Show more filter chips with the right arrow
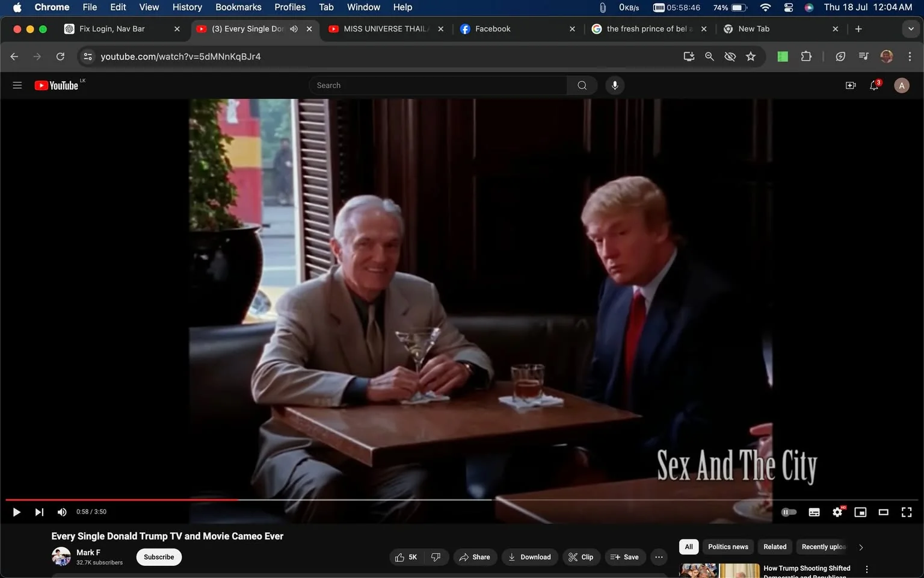Screen dimensions: 924x578 [x=861, y=547]
